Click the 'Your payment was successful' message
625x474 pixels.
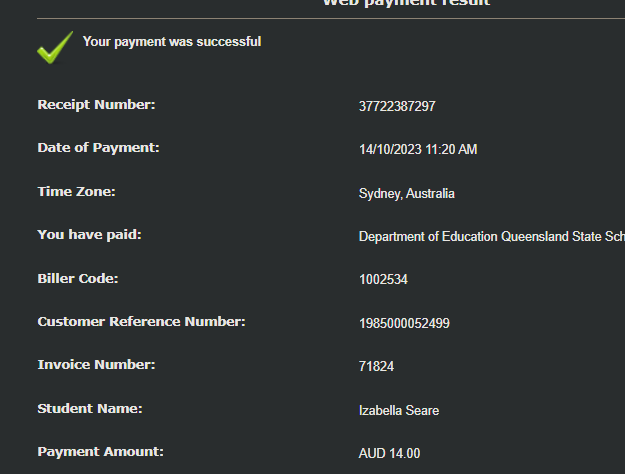point(172,42)
